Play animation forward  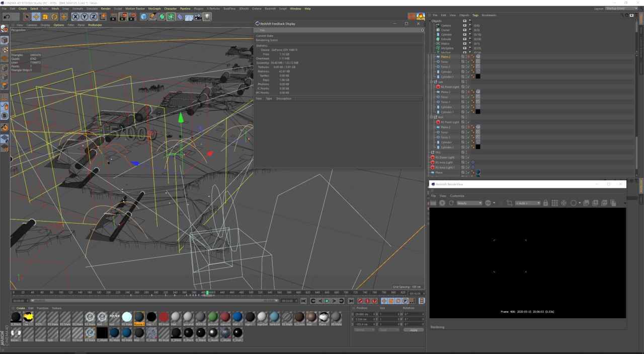[327, 301]
